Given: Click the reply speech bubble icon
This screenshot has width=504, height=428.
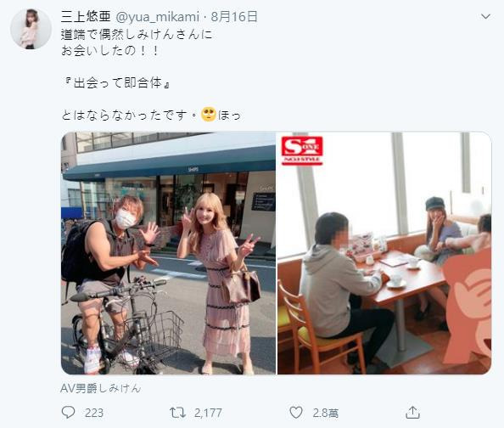Looking at the screenshot, I should (68, 412).
